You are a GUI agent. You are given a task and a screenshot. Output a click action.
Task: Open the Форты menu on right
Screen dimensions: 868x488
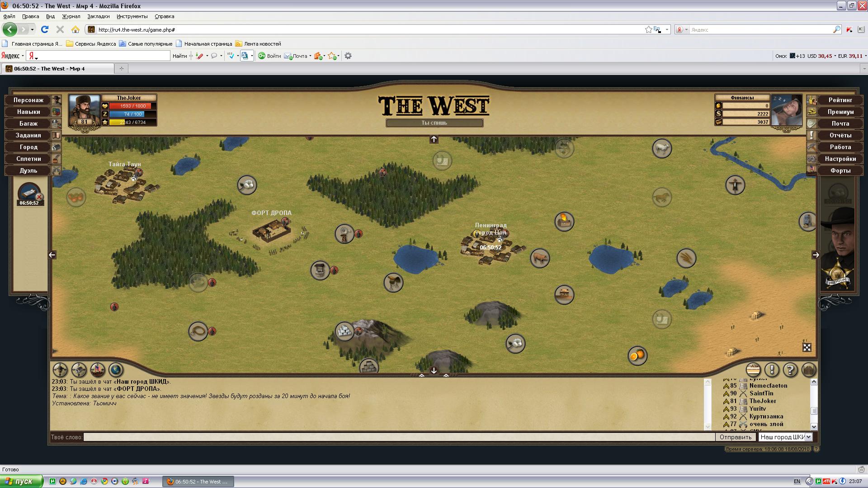coord(840,170)
